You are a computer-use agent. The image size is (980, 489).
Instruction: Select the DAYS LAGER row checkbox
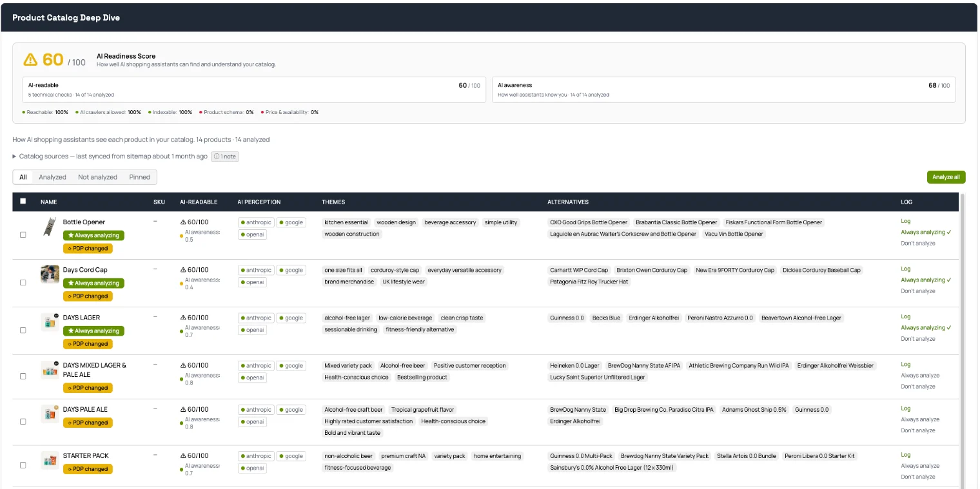pos(23,330)
